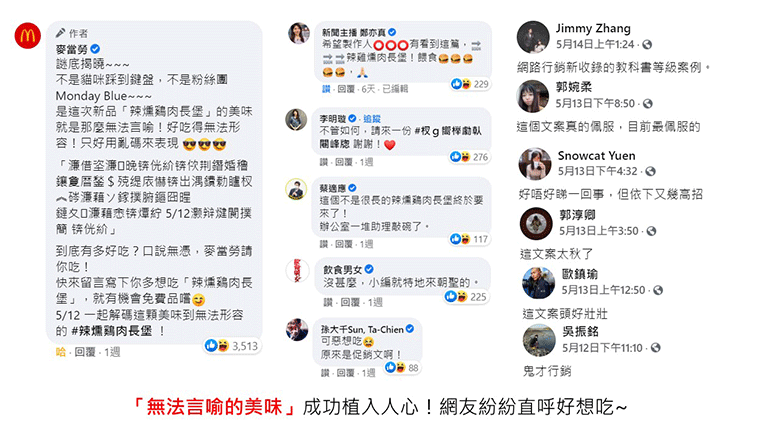Open the 276 reactions on 李明璇's comment
This screenshot has height=439, width=780.
[x=470, y=157]
